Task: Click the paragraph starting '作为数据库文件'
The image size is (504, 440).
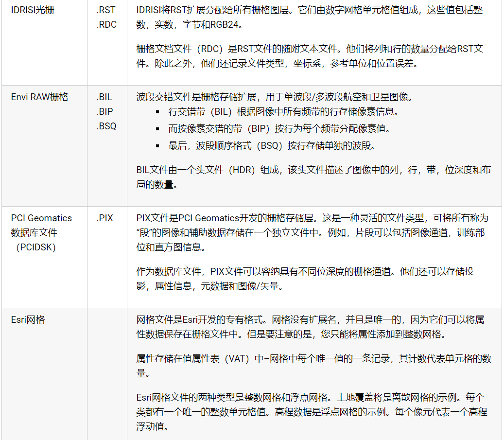Action: tap(305, 279)
